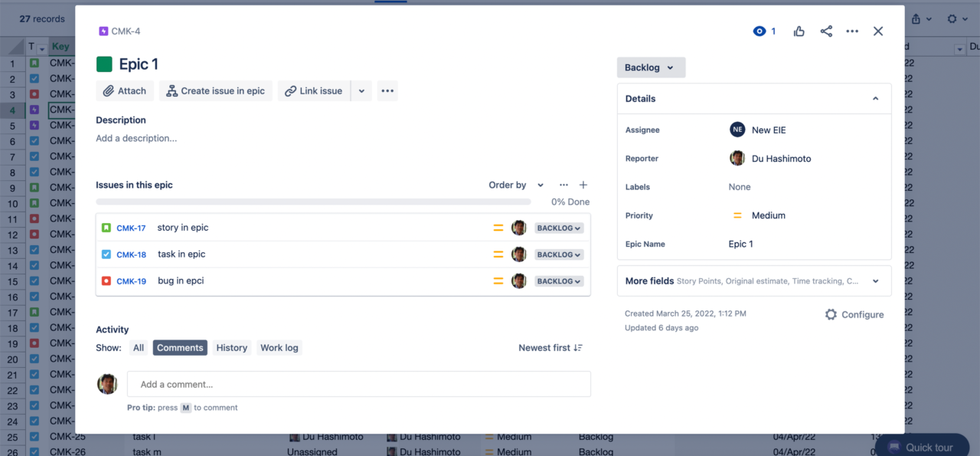Attach a file with the paperclip icon
The height and width of the screenshot is (456, 980).
[x=124, y=90]
